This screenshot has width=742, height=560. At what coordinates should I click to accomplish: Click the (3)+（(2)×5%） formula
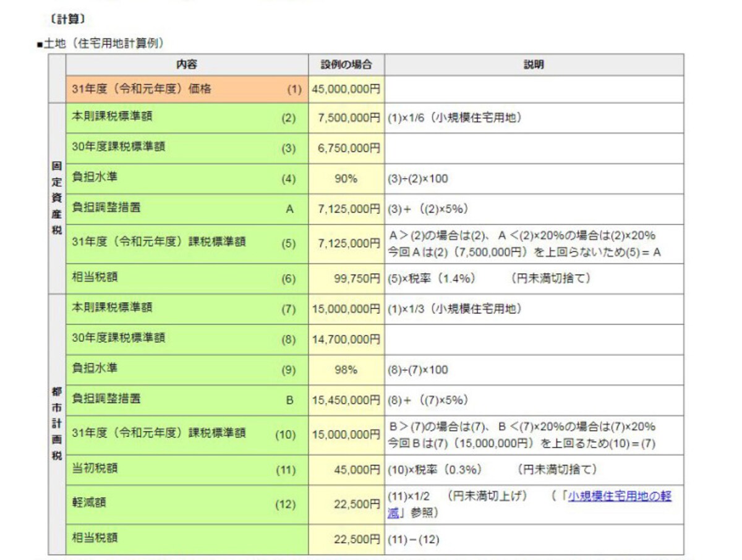click(x=429, y=209)
